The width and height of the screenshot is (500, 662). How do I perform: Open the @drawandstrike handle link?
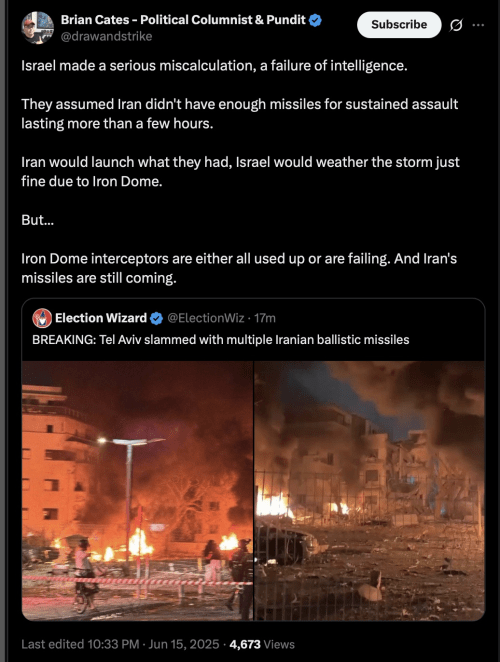106,37
